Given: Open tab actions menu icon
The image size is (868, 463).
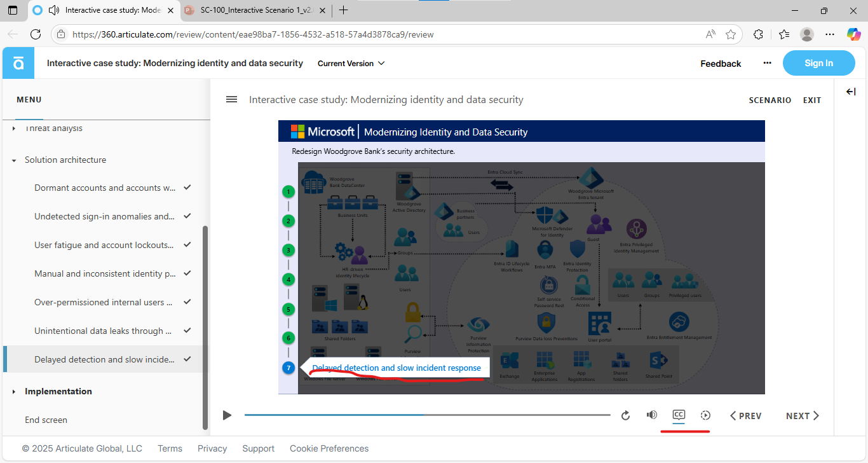Looking at the screenshot, I should click(x=13, y=10).
